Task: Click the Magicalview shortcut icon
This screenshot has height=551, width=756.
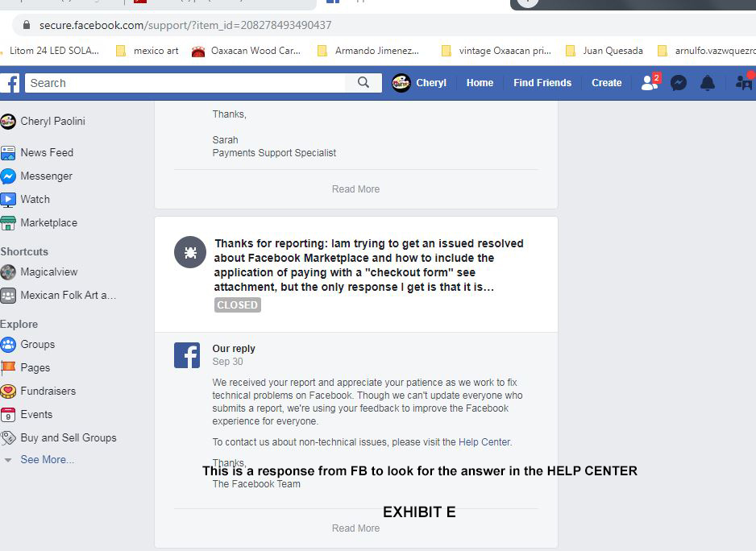Action: [x=8, y=272]
